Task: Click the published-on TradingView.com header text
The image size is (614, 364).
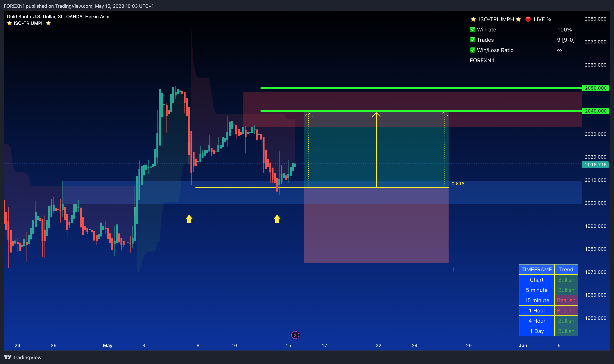Action: 79,6
